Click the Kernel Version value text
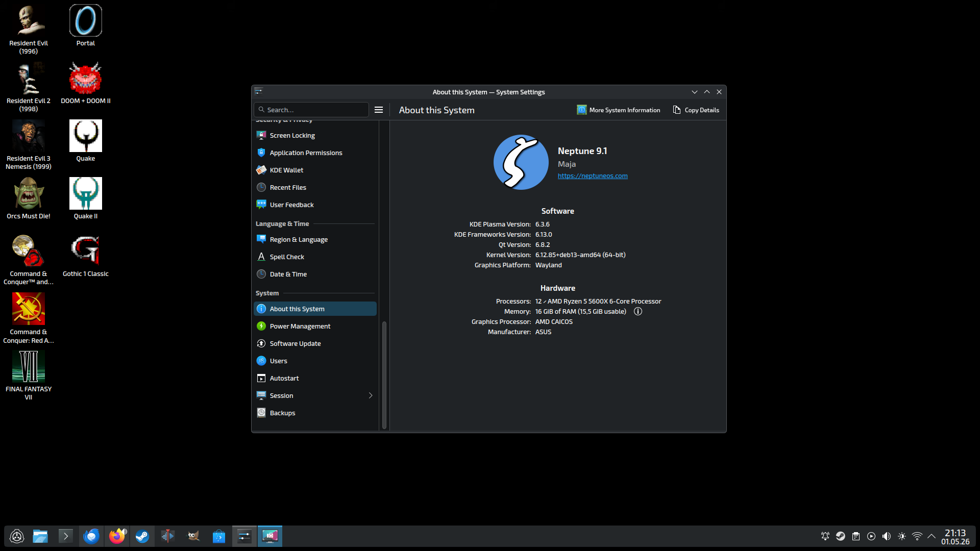The image size is (980, 551). click(580, 255)
